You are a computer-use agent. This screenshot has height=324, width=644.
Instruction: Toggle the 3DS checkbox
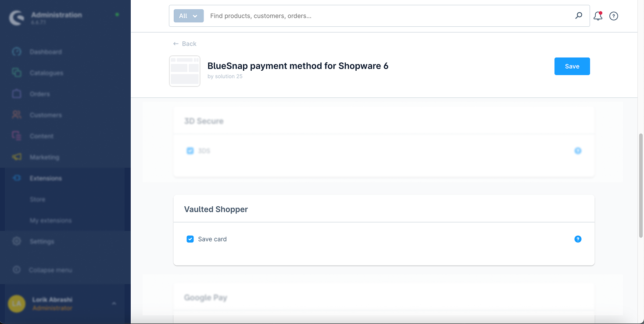tap(190, 151)
